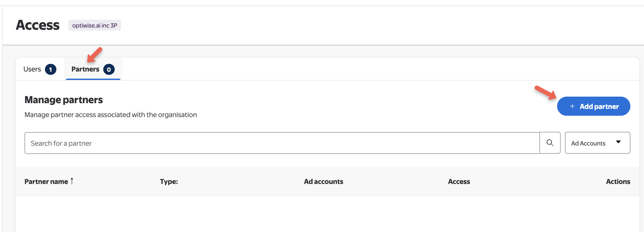The width and height of the screenshot is (644, 232).
Task: Click the Partners count badge showing 0
Action: coord(109,69)
